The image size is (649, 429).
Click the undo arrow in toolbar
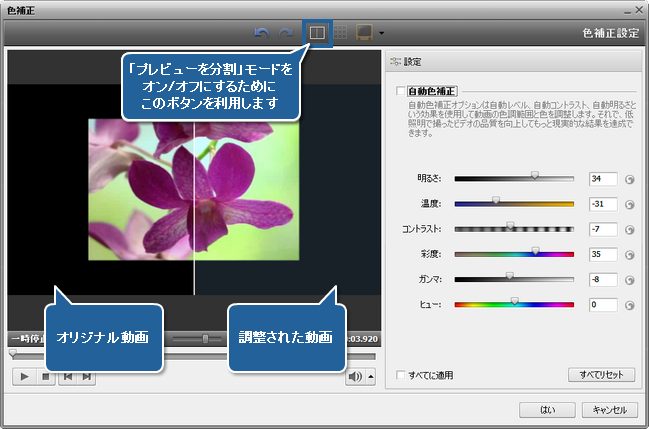[263, 33]
